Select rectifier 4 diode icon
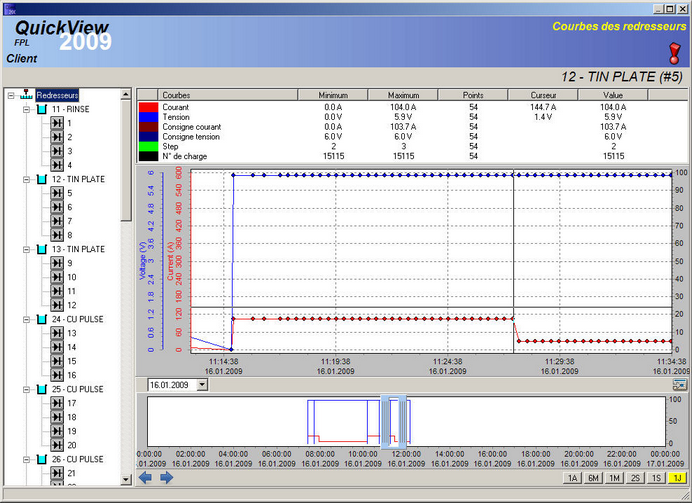The image size is (692, 503). tap(57, 165)
